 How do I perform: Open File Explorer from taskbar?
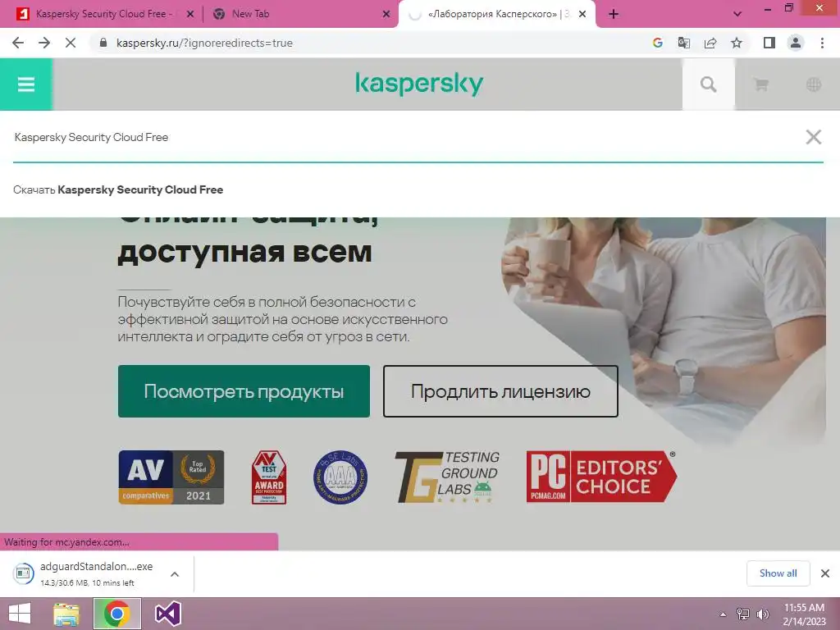[x=66, y=614]
